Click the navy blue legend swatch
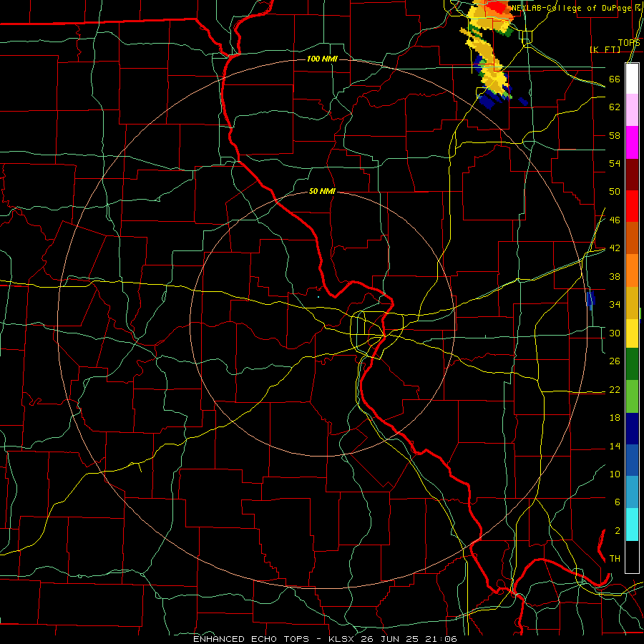The width and height of the screenshot is (644, 644). click(632, 429)
